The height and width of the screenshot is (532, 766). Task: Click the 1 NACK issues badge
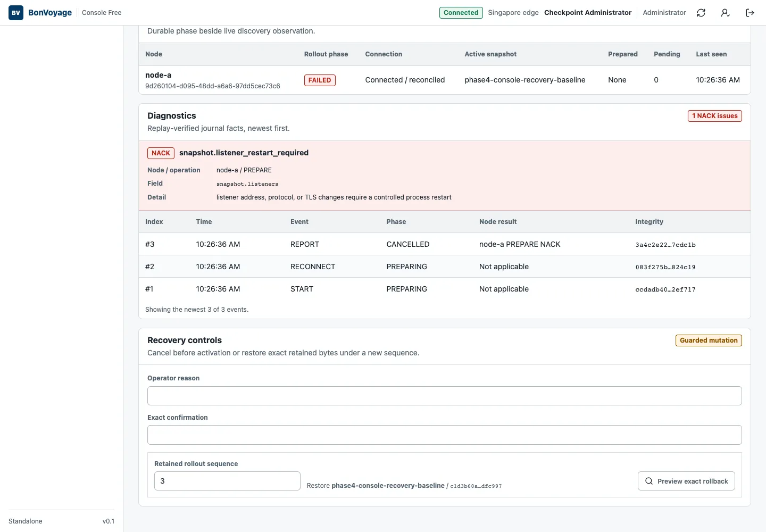tap(715, 116)
